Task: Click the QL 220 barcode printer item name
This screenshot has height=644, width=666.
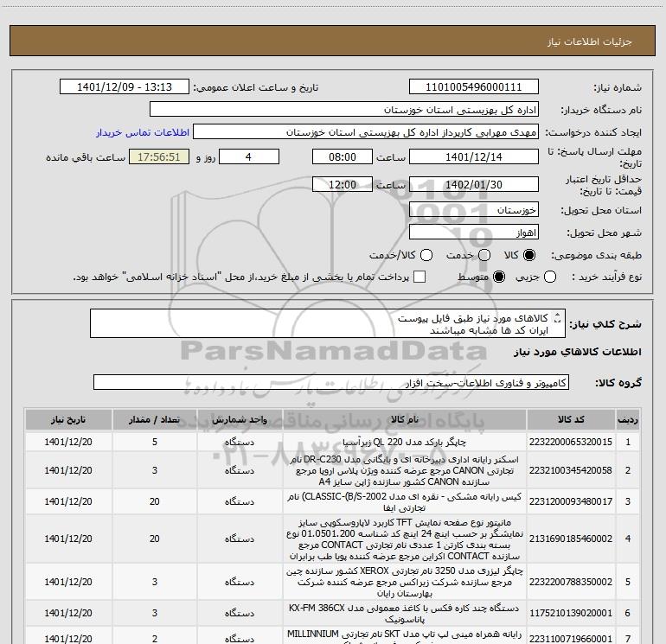Action: [405, 442]
